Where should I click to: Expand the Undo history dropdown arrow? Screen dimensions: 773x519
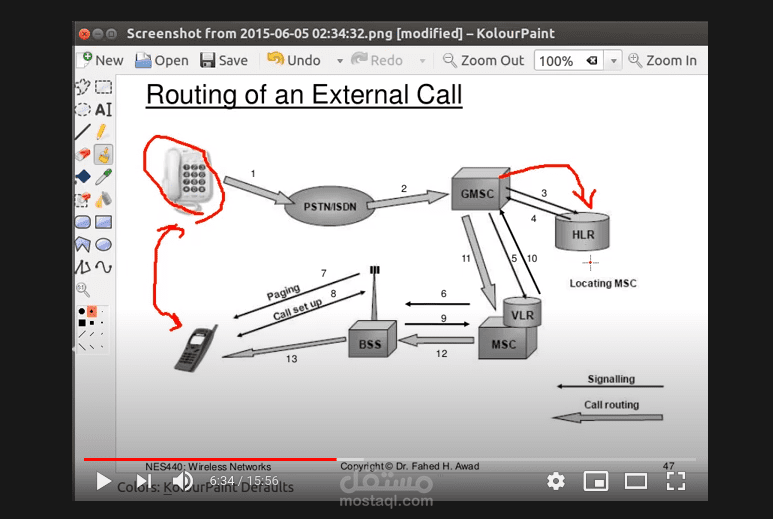[x=340, y=61]
